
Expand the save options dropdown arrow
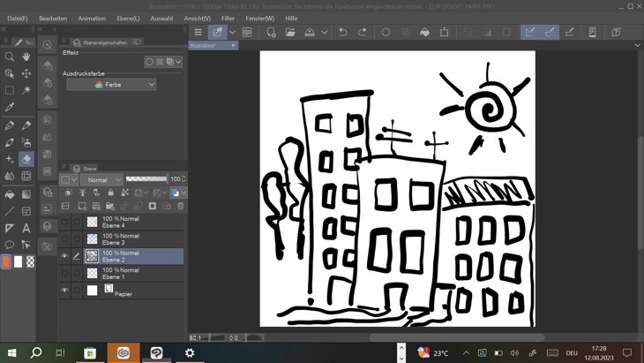tap(324, 32)
